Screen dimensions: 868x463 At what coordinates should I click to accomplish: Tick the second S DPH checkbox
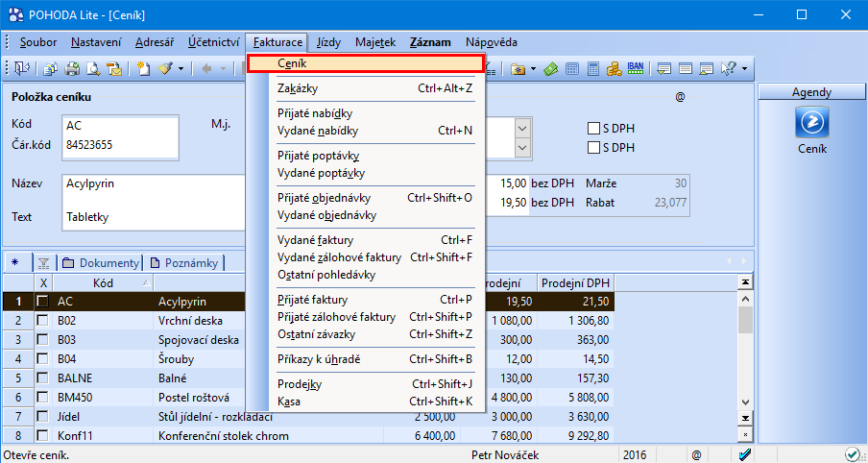[594, 148]
